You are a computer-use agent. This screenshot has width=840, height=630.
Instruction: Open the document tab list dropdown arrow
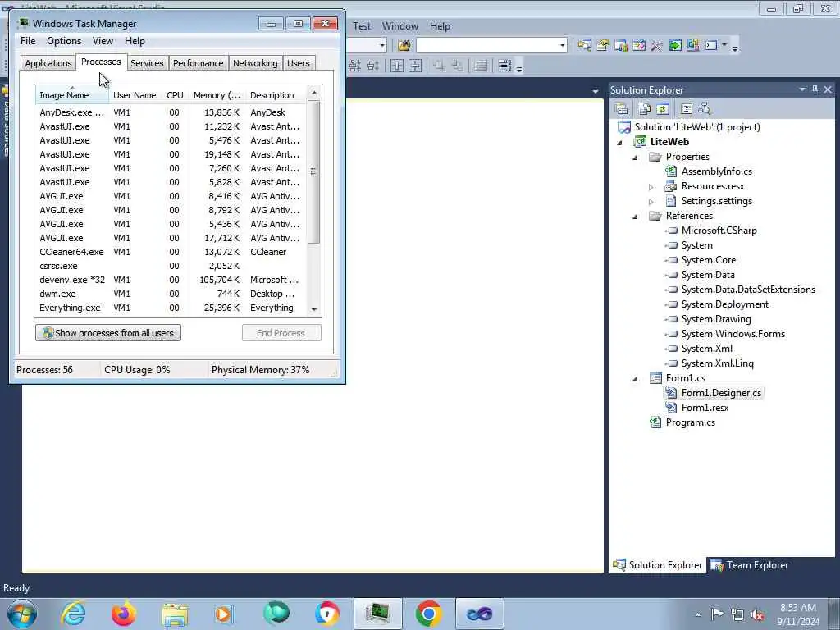(x=596, y=92)
